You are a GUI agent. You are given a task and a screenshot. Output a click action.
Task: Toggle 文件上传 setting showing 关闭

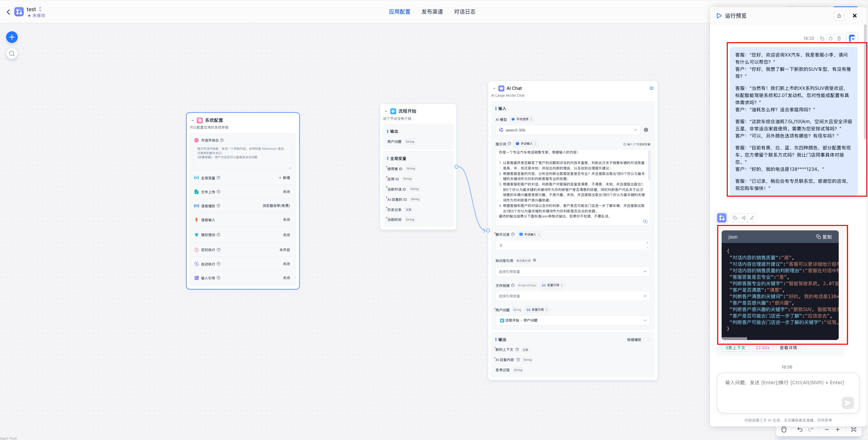pyautogui.click(x=286, y=192)
